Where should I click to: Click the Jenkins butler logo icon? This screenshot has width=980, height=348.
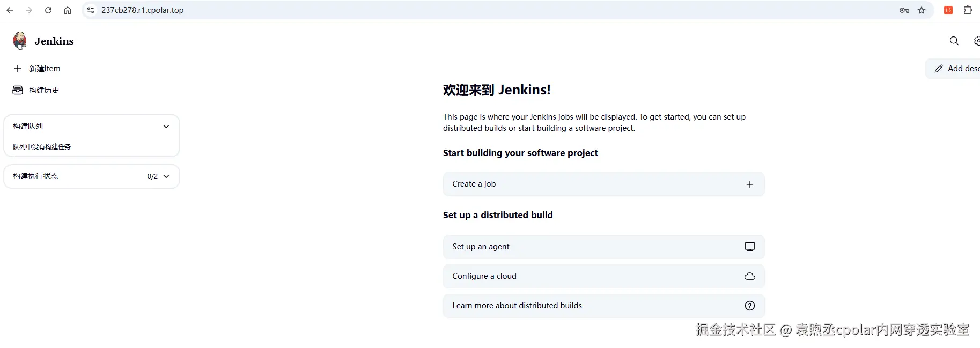[20, 41]
